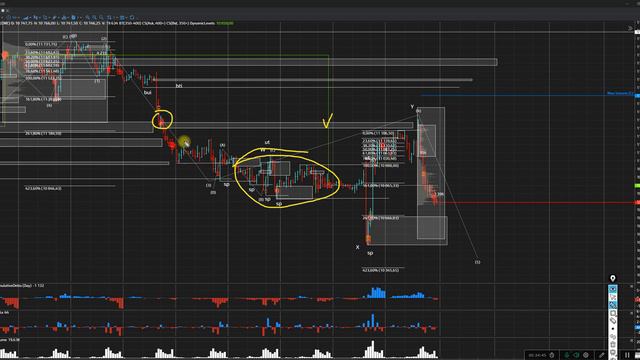Click the location pin handle above annotation toolbar
Viewport: 640px width, 360px height.
coord(613,278)
